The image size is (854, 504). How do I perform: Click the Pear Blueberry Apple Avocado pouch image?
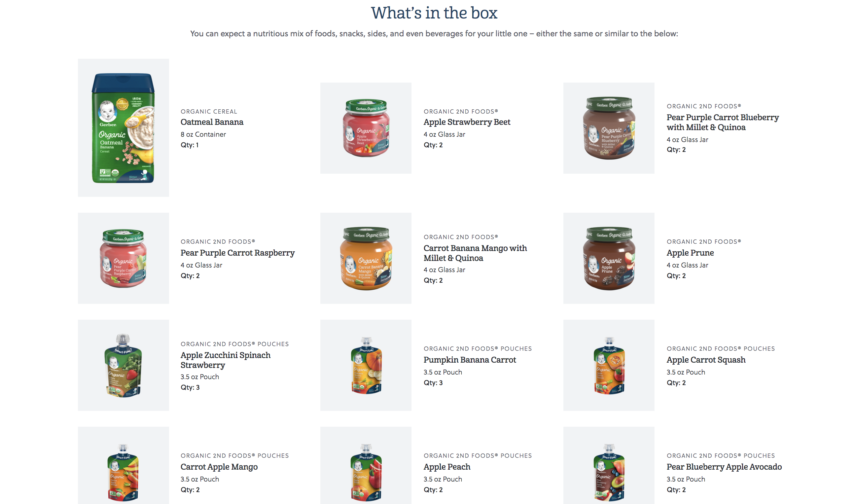click(x=609, y=471)
